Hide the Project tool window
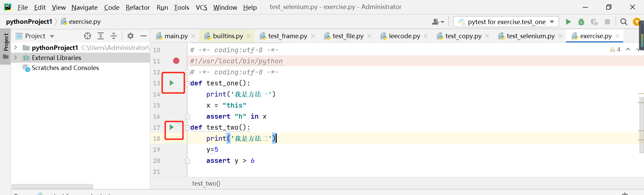 pyautogui.click(x=144, y=36)
